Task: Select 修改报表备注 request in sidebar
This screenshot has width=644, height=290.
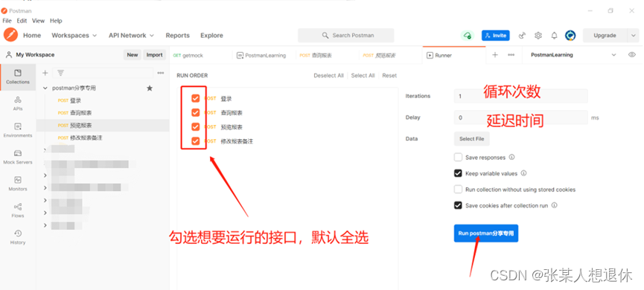Action: (x=103, y=138)
